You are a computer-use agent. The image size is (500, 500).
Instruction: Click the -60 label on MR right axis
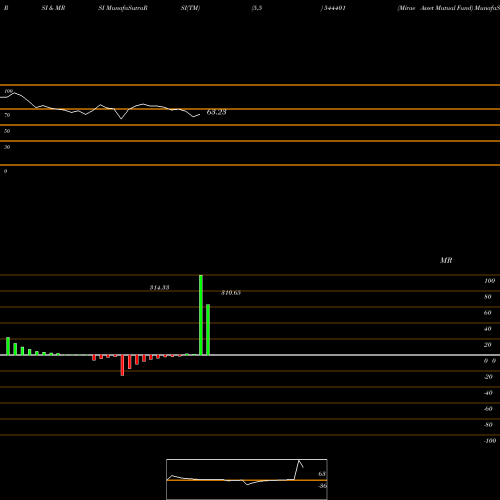pos(488,409)
